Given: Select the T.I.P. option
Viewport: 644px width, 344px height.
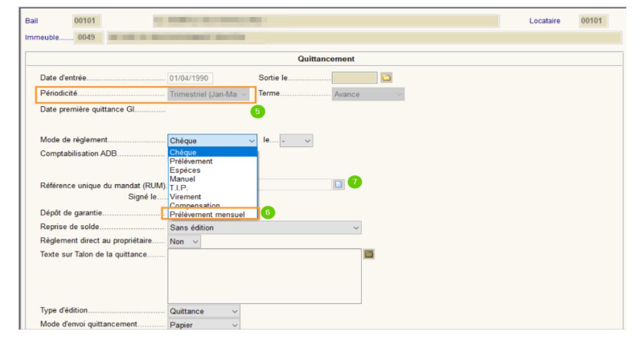Looking at the screenshot, I should pos(179,188).
